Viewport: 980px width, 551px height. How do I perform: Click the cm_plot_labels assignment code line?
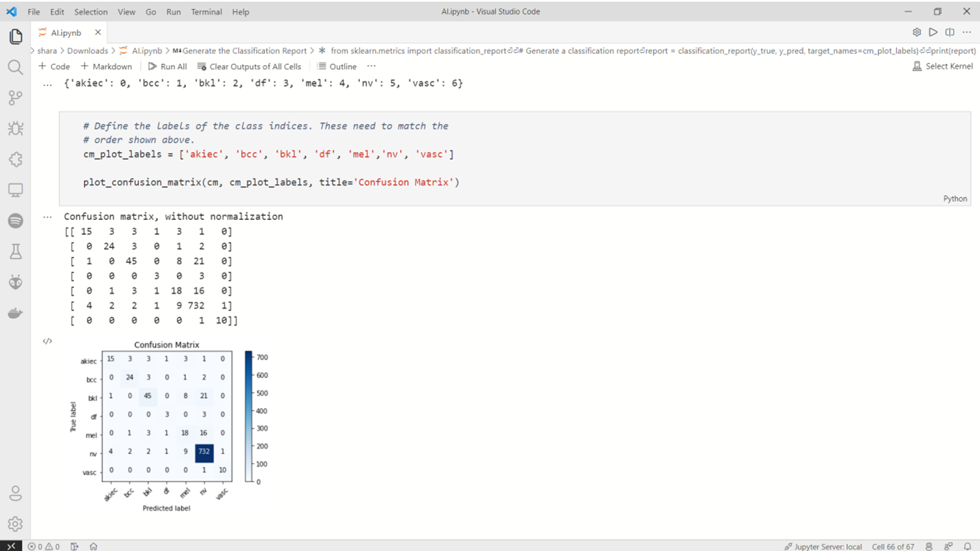(x=268, y=154)
